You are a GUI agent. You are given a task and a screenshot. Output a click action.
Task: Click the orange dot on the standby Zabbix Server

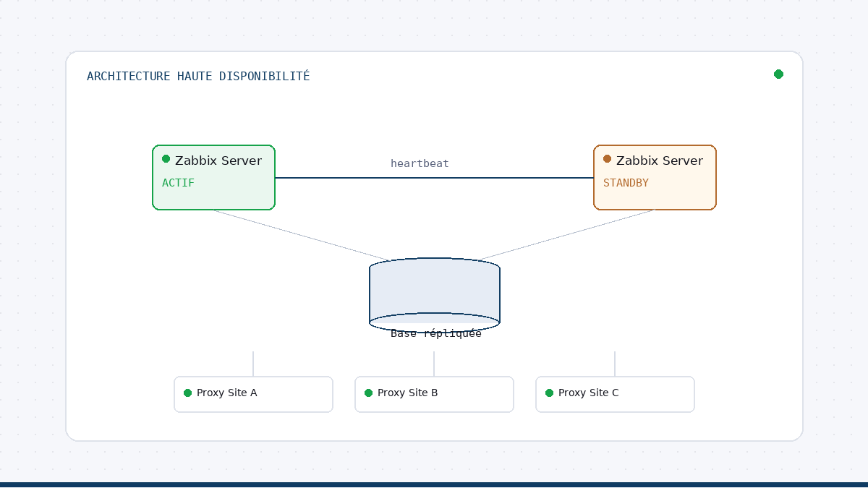[607, 158]
